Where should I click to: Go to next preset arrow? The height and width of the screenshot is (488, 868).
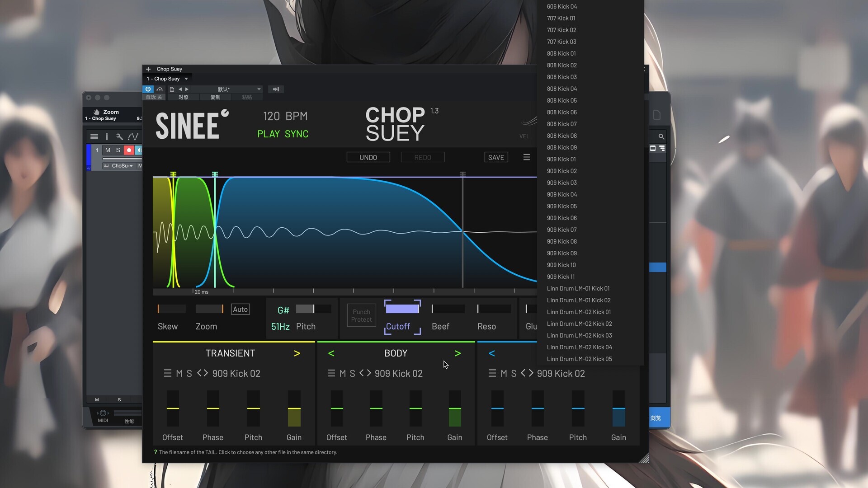[x=187, y=89]
